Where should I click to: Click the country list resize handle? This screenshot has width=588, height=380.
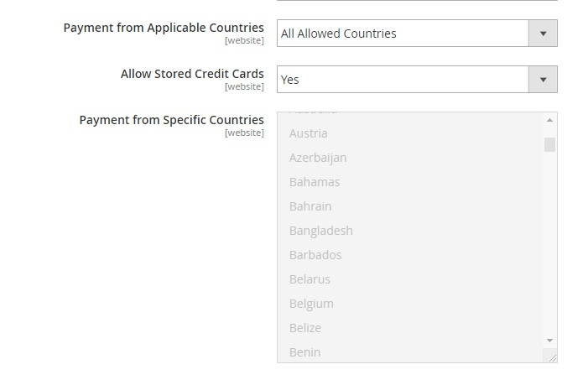pyautogui.click(x=550, y=357)
